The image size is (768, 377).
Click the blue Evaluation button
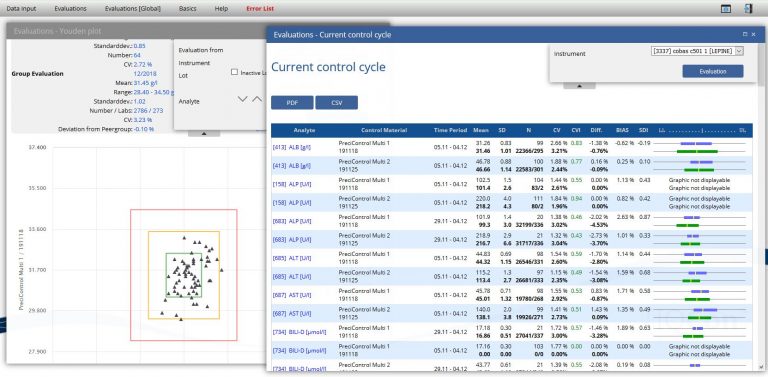click(713, 71)
